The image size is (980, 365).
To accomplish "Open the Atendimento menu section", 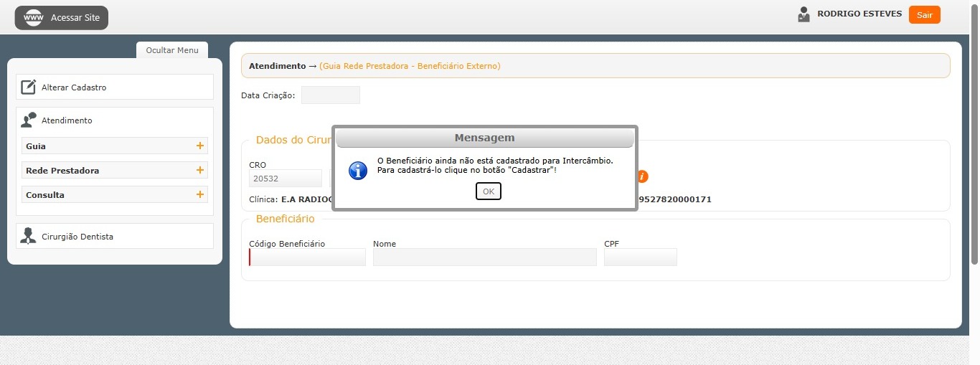I will [x=115, y=120].
